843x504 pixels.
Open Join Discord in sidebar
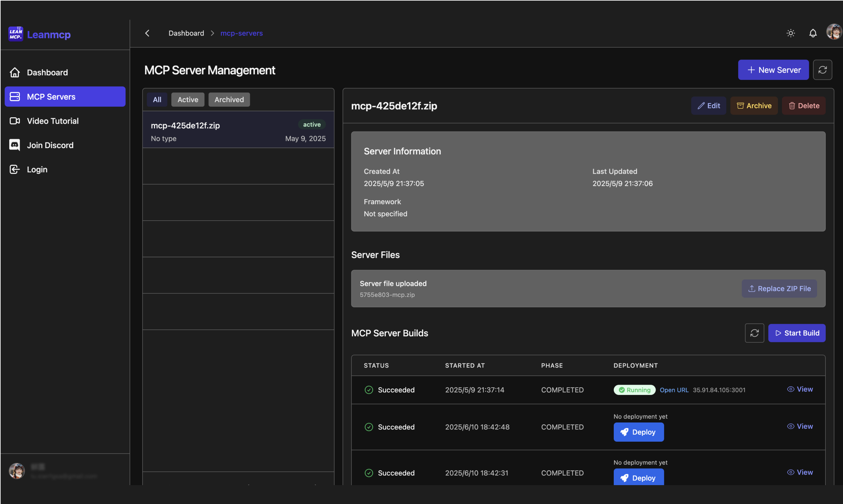click(x=50, y=145)
